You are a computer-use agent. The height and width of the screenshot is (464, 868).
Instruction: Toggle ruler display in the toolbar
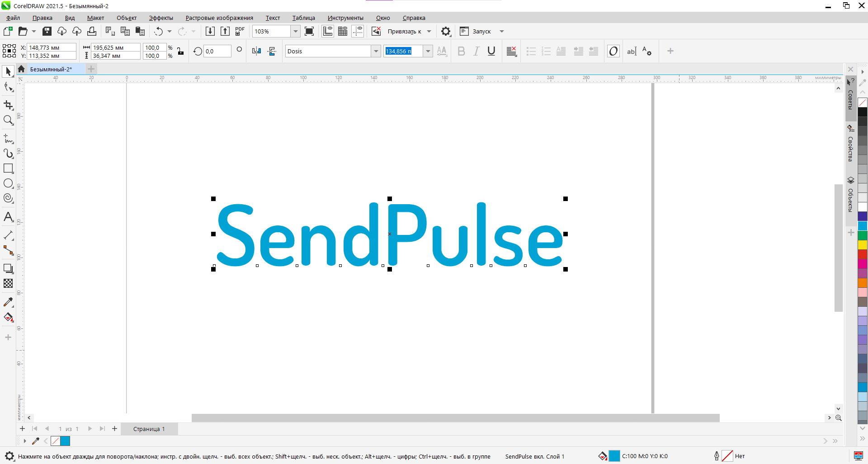point(328,31)
